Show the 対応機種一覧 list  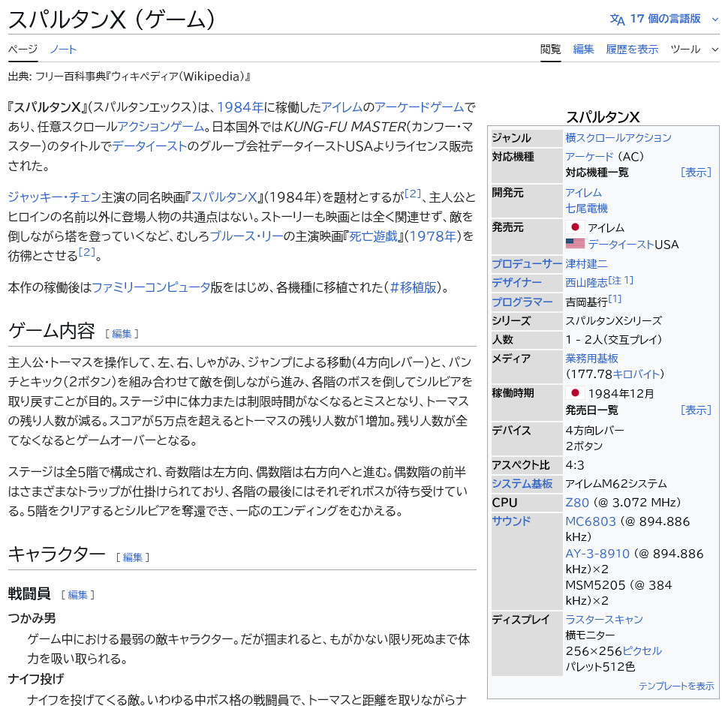click(x=696, y=173)
